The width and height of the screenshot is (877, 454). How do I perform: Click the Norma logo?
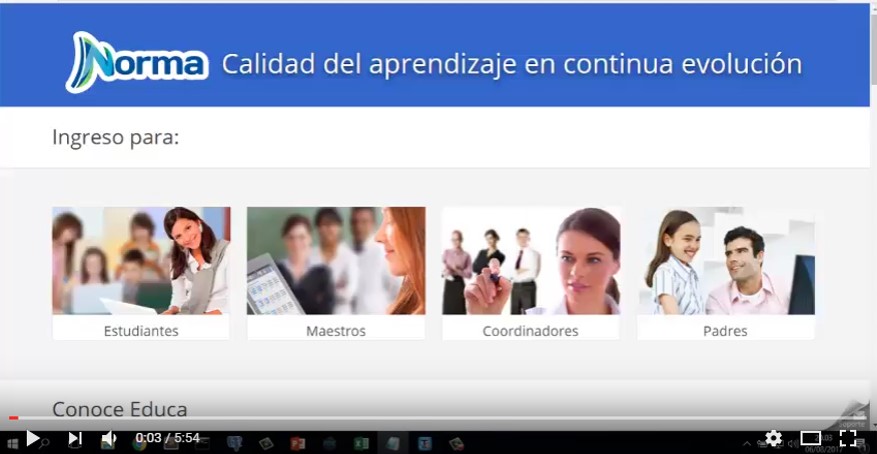137,62
